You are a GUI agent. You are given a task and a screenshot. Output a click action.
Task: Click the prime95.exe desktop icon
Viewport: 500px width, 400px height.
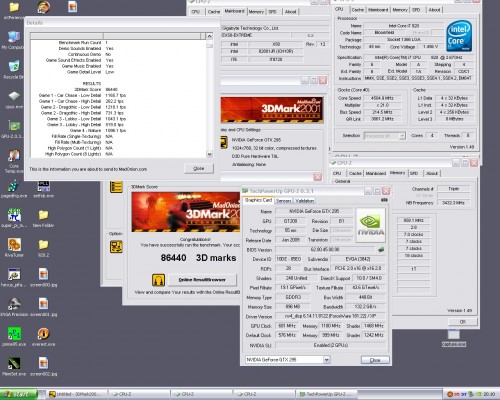(14, 333)
